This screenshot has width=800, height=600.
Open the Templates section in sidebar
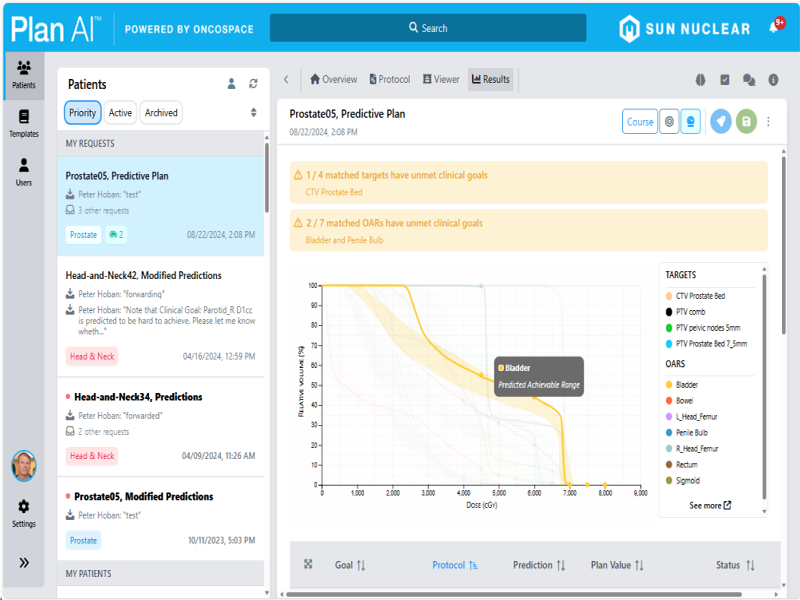[x=24, y=123]
